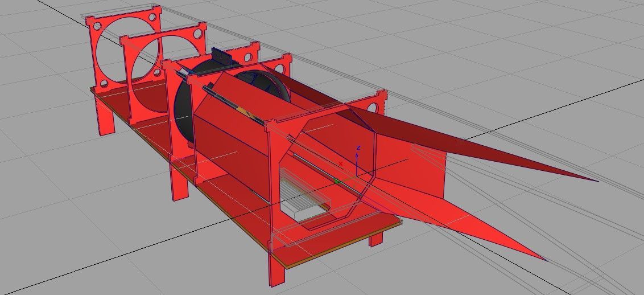The height and width of the screenshot is (295, 644).
Task: Click the tip of the lower pointed fin
Action: tap(546, 260)
